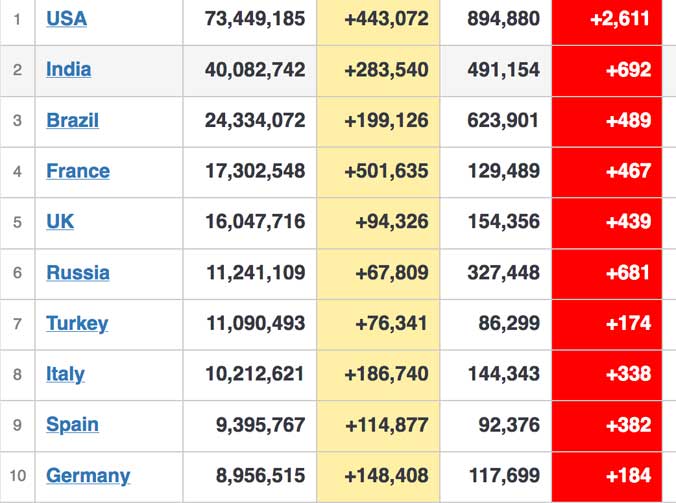Viewport: 676px width, 503px height.
Task: Open the Turkey country link
Action: point(77,323)
